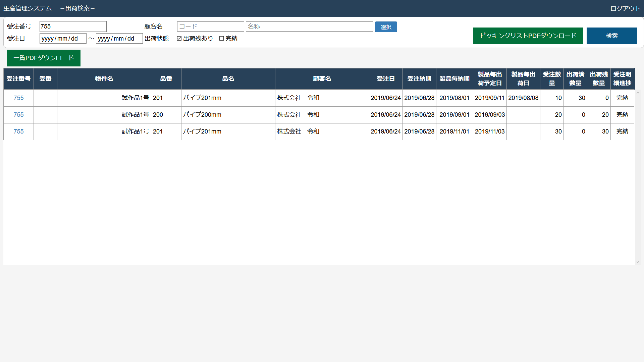Click the customer 名称 input field

(x=309, y=27)
